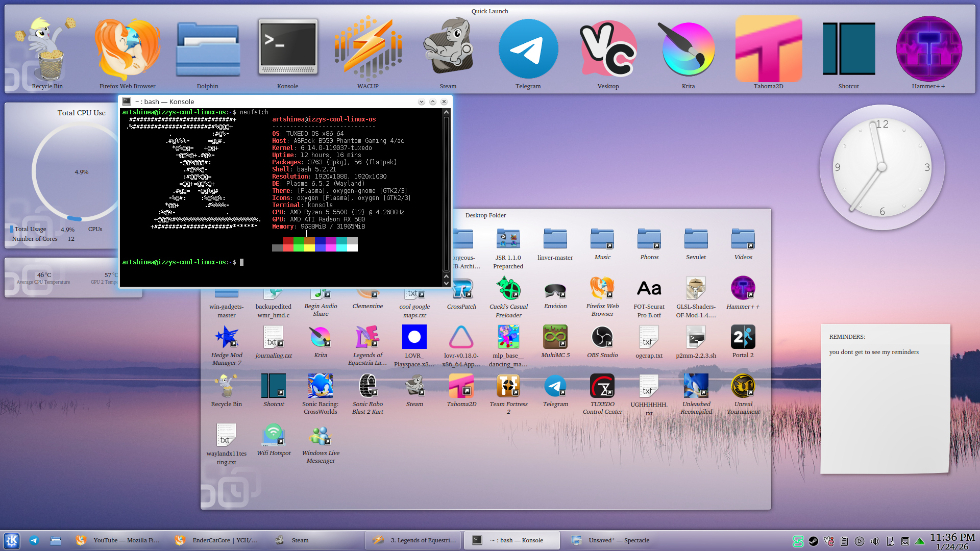Click the taskbar clock showing 11:36 PM
This screenshot has height=551, width=980.
952,541
